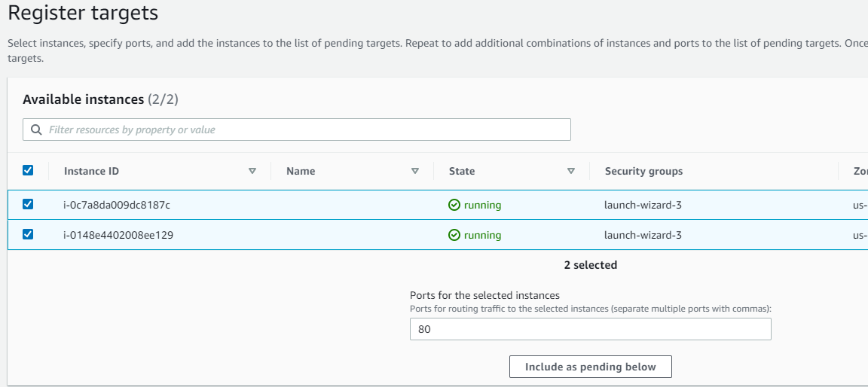Click the running status icon for i-0148e4402008ee129

(x=454, y=235)
